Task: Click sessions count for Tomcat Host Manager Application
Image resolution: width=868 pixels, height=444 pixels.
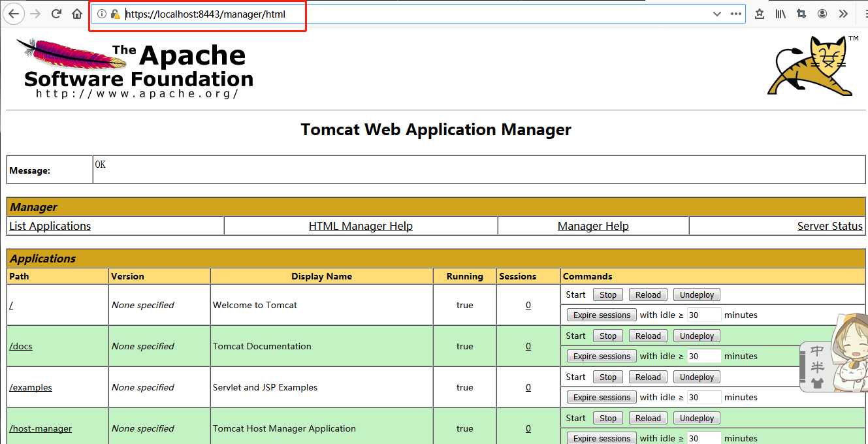Action: tap(528, 428)
